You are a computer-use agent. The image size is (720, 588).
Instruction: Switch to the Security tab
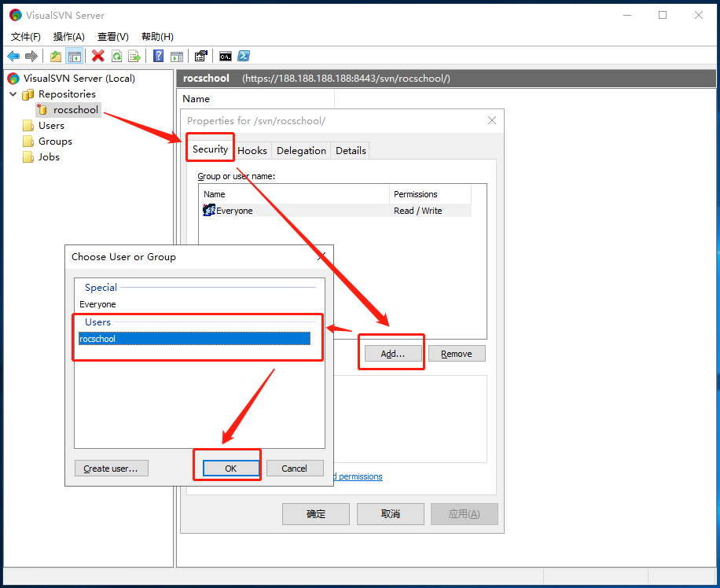tap(211, 149)
